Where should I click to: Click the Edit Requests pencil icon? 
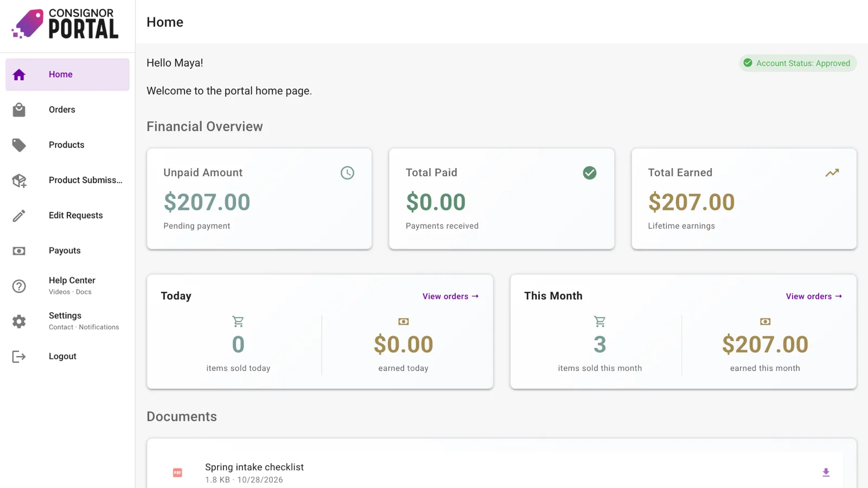click(x=19, y=216)
